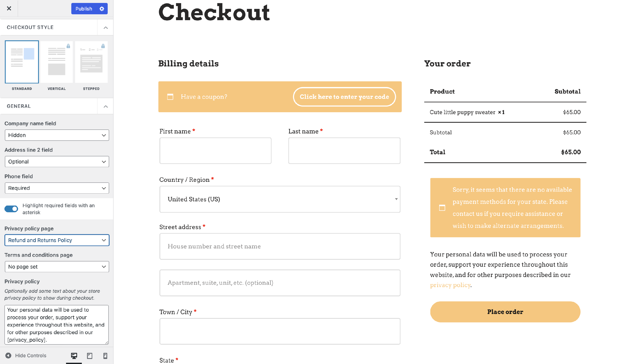Open Privacy policy page dropdown

point(57,240)
